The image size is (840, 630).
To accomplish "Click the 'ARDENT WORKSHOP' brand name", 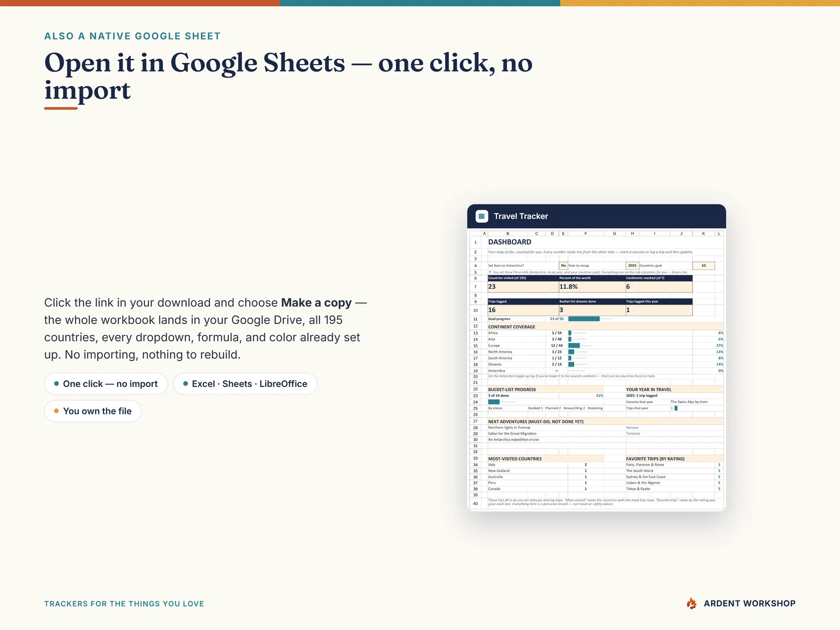I will [750, 604].
